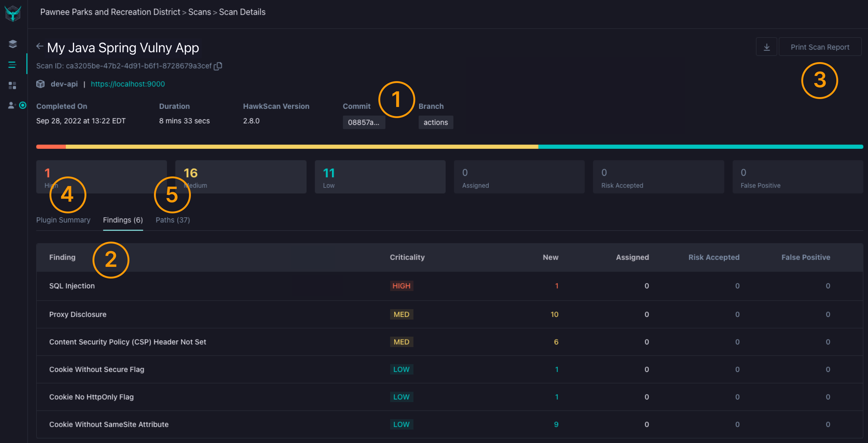This screenshot has height=443, width=868.
Task: Open the Applications layers icon in sidebar
Action: [13, 44]
